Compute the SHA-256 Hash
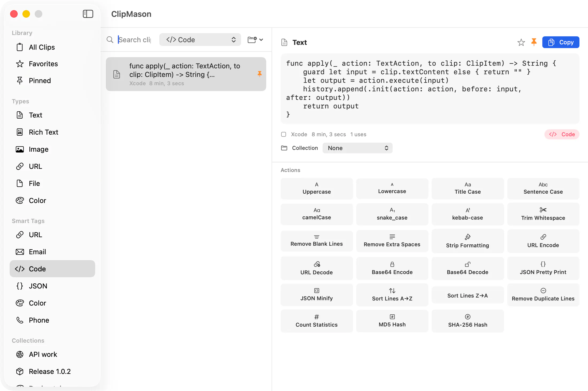Image resolution: width=588 pixels, height=391 pixels. [x=468, y=321]
